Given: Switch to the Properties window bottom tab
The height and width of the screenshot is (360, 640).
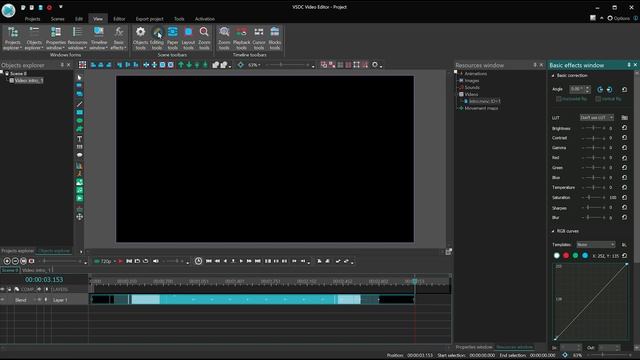Looking at the screenshot, I should [x=474, y=347].
